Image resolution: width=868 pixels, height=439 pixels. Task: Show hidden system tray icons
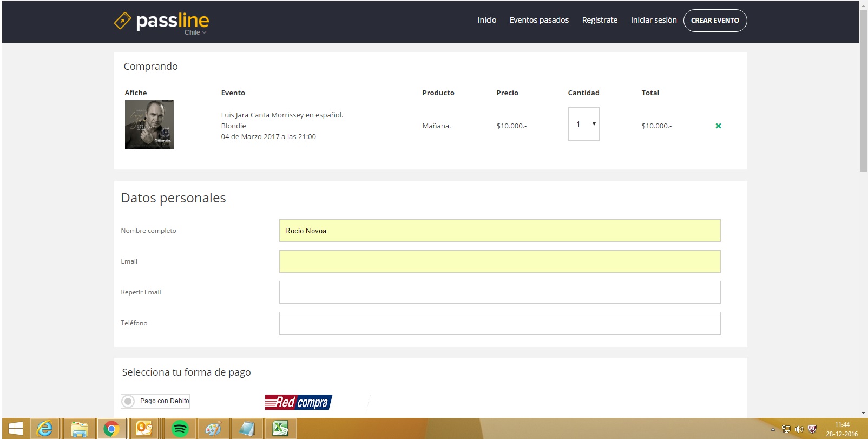click(773, 429)
